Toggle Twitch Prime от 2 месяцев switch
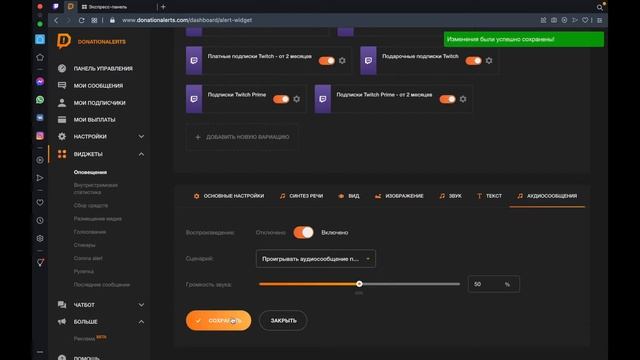 [447, 99]
